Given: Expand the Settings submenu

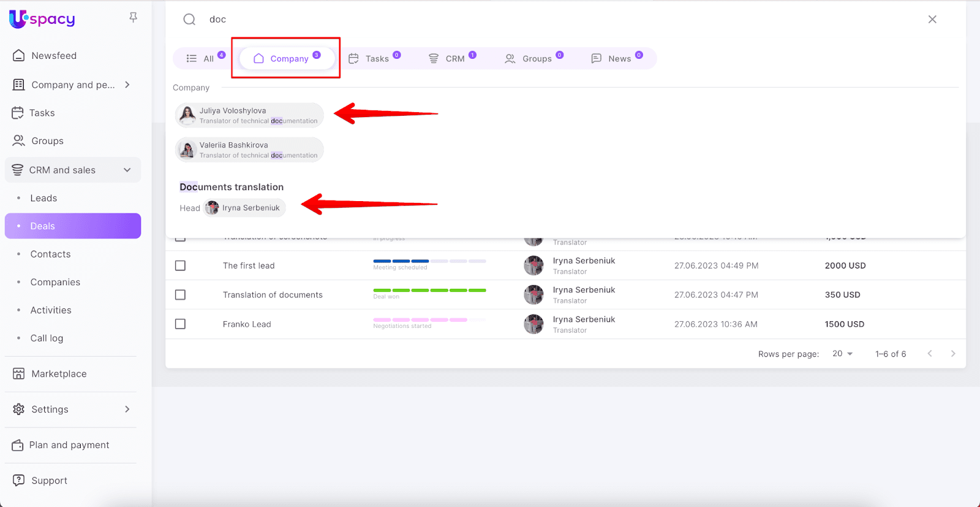Looking at the screenshot, I should point(127,409).
